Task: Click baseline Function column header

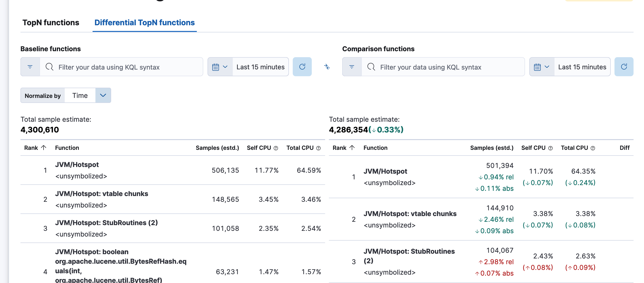Action: 67,148
